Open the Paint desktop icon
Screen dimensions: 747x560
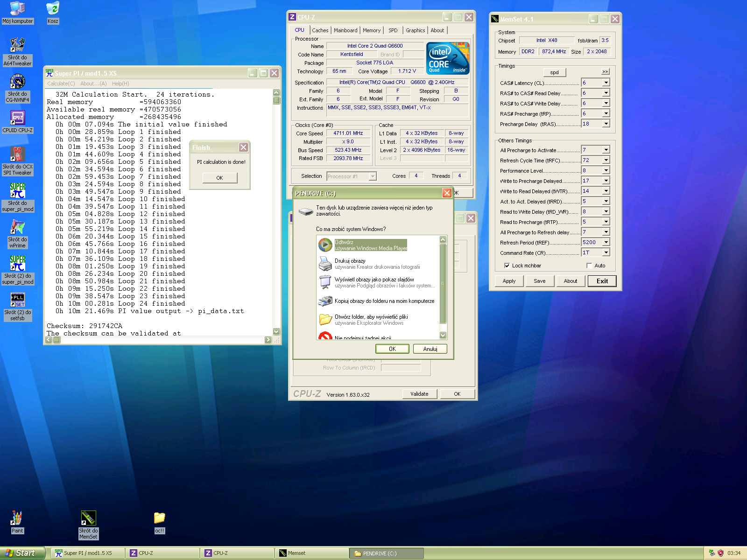coord(17,522)
